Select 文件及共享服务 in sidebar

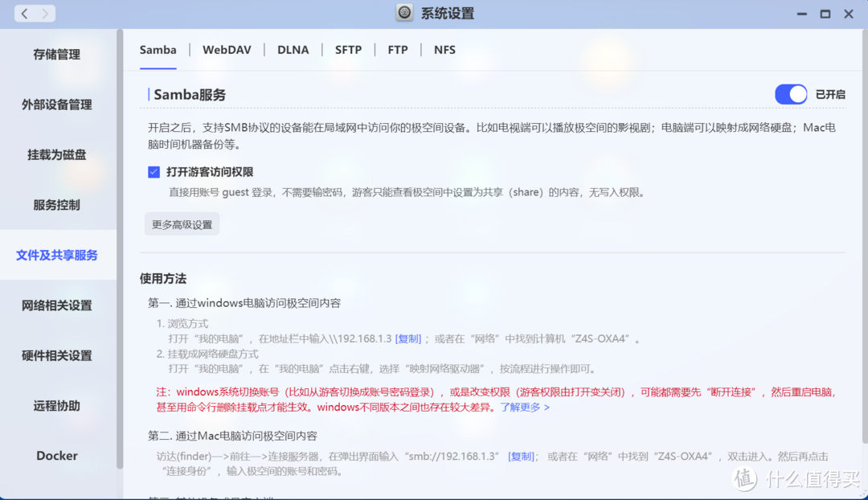57,256
